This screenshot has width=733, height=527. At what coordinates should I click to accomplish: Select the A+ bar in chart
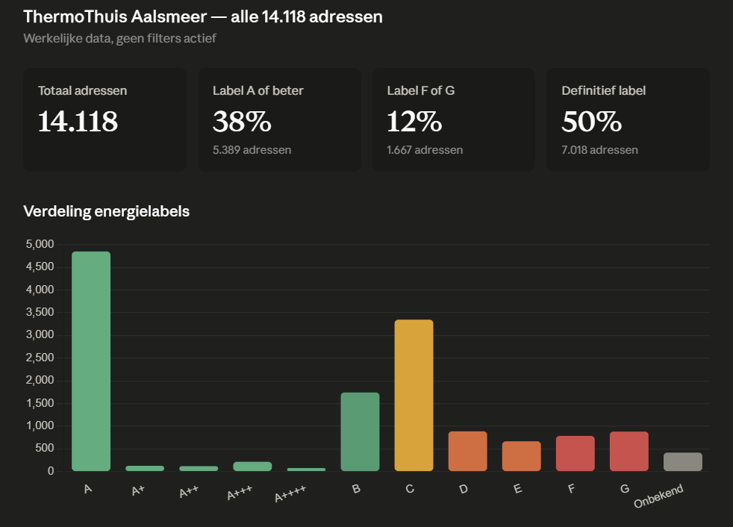click(x=145, y=468)
